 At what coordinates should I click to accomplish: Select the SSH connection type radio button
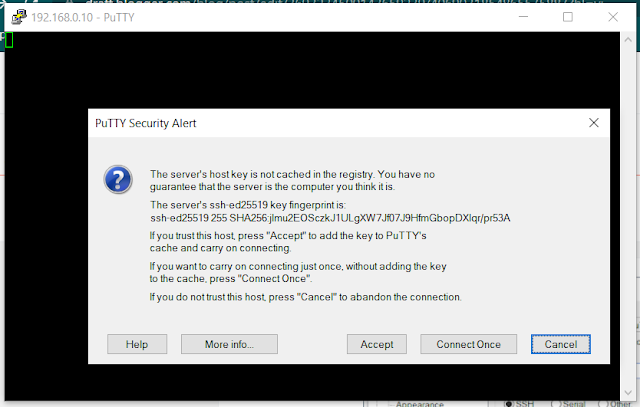pos(509,404)
